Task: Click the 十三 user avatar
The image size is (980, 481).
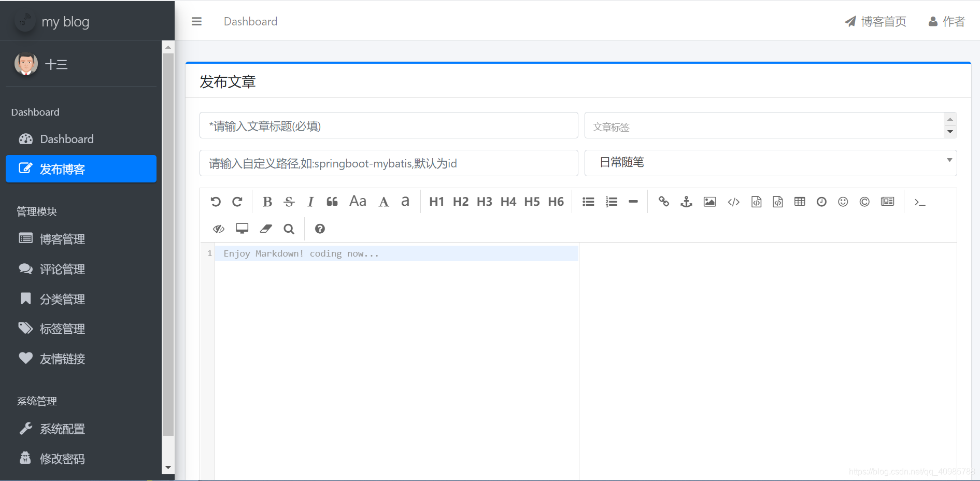Action: coord(26,64)
